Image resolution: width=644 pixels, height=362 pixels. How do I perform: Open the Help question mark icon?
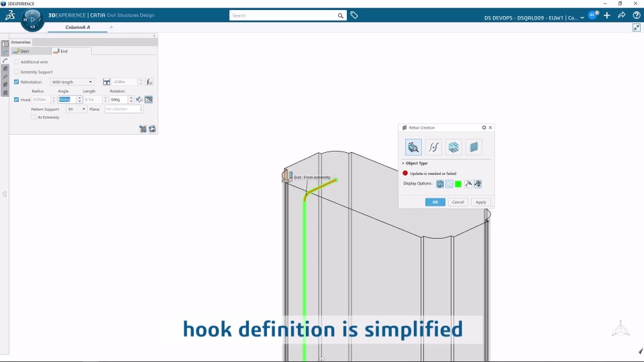pos(636,15)
